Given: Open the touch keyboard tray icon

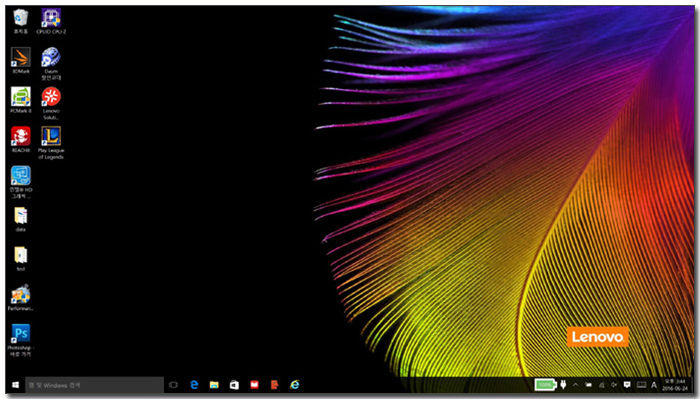Looking at the screenshot, I should coord(642,385).
